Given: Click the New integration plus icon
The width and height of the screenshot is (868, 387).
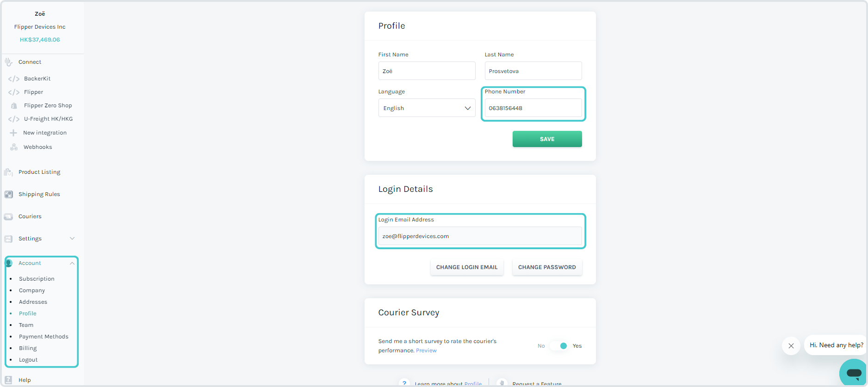Looking at the screenshot, I should click(x=13, y=133).
